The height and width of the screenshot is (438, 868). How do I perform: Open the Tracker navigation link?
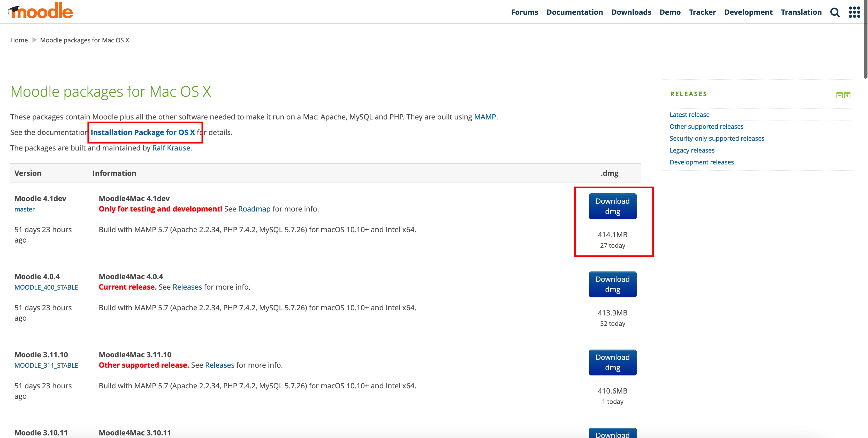(702, 12)
